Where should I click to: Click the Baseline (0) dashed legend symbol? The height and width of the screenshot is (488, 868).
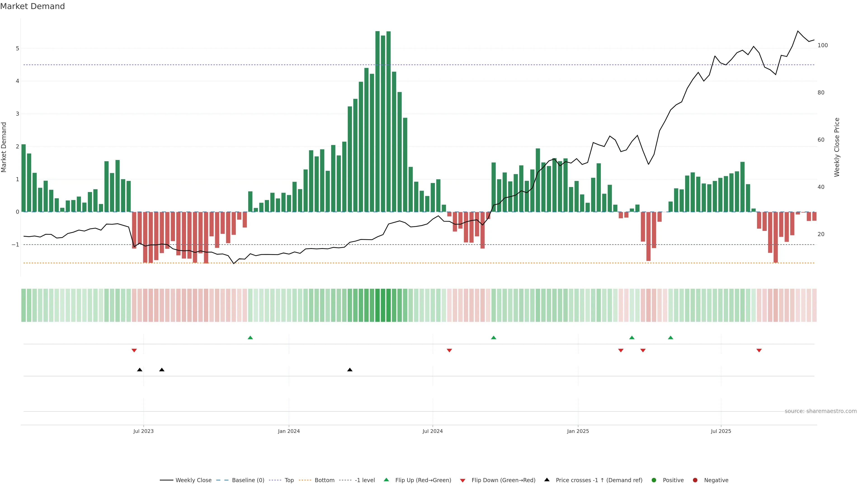click(222, 480)
